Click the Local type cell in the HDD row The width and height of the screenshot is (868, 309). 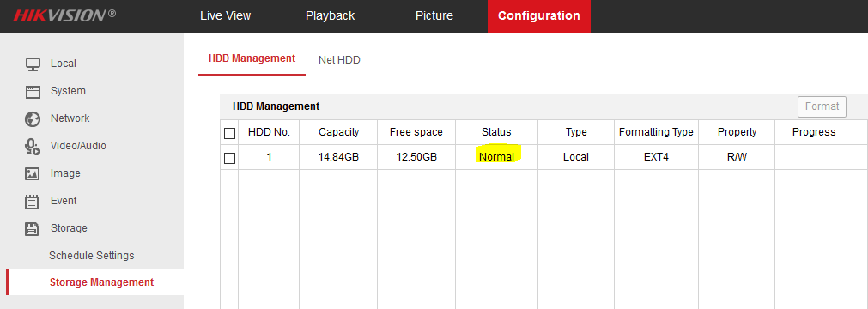tap(576, 157)
